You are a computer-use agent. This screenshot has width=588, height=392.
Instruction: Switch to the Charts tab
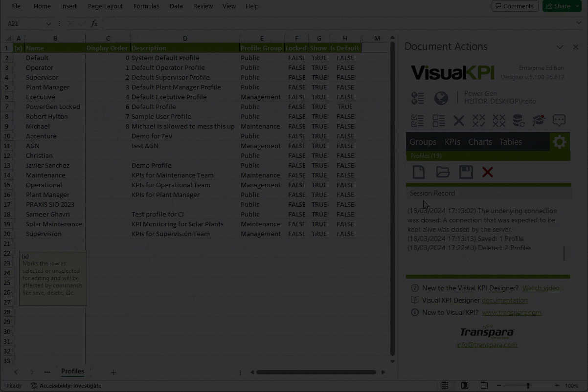[x=479, y=142]
